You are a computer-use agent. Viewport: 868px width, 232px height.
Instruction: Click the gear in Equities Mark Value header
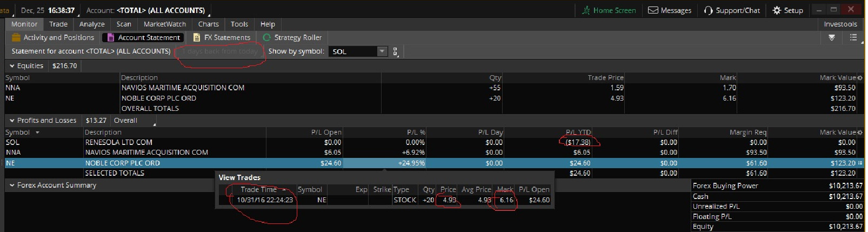coord(860,78)
